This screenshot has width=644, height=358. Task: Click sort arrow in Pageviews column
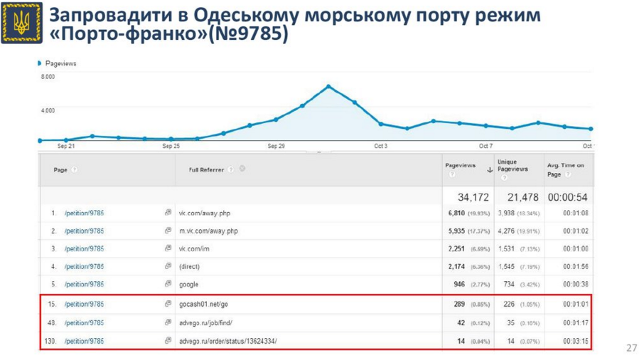(x=490, y=170)
